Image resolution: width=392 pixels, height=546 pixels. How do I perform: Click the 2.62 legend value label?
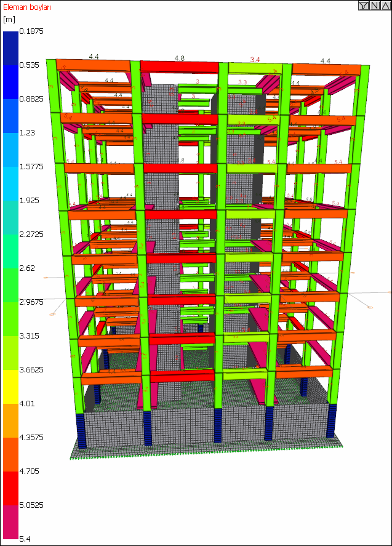(x=27, y=268)
